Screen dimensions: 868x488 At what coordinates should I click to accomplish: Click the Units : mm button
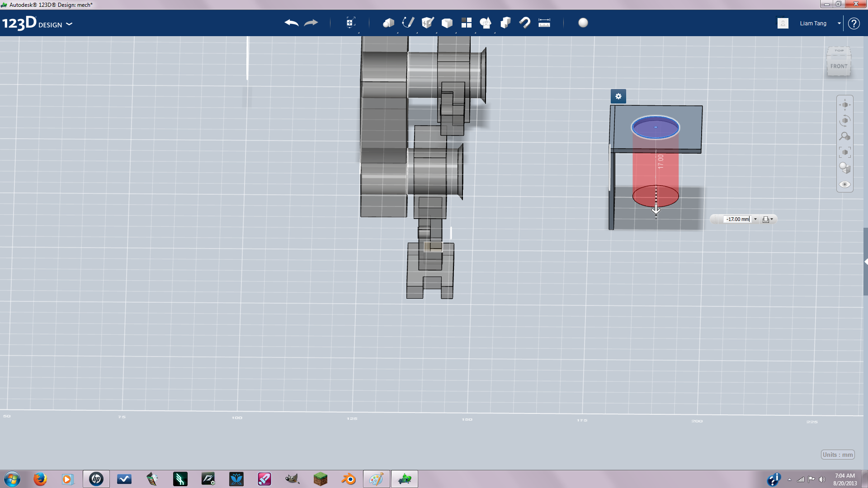[x=838, y=455]
